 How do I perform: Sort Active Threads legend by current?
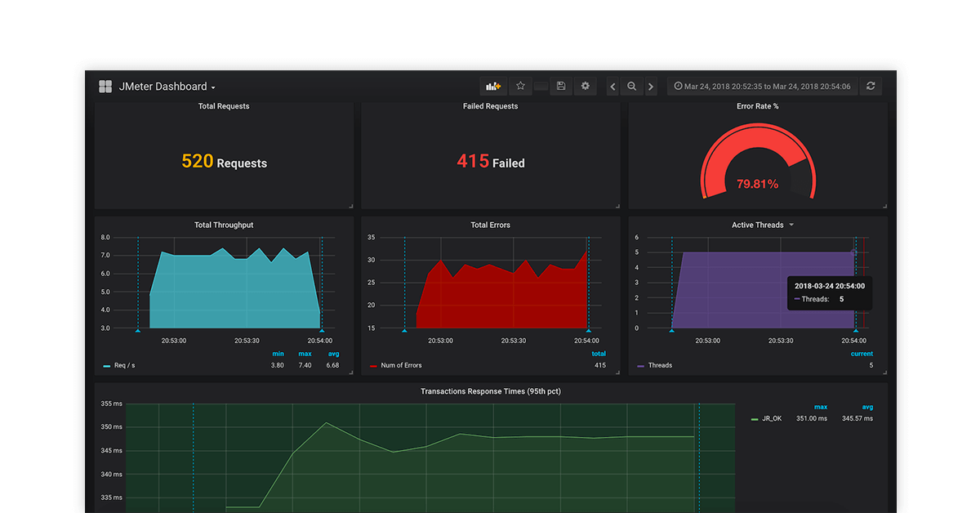[x=862, y=354]
